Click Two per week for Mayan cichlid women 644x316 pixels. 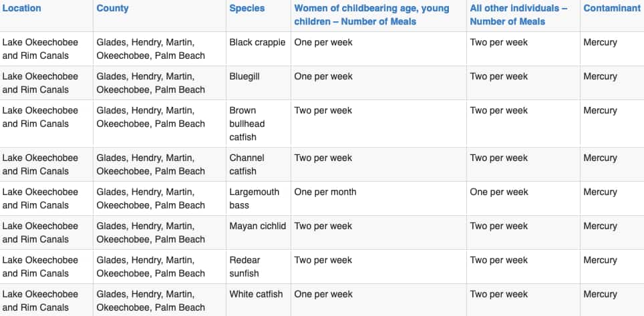pyautogui.click(x=323, y=226)
